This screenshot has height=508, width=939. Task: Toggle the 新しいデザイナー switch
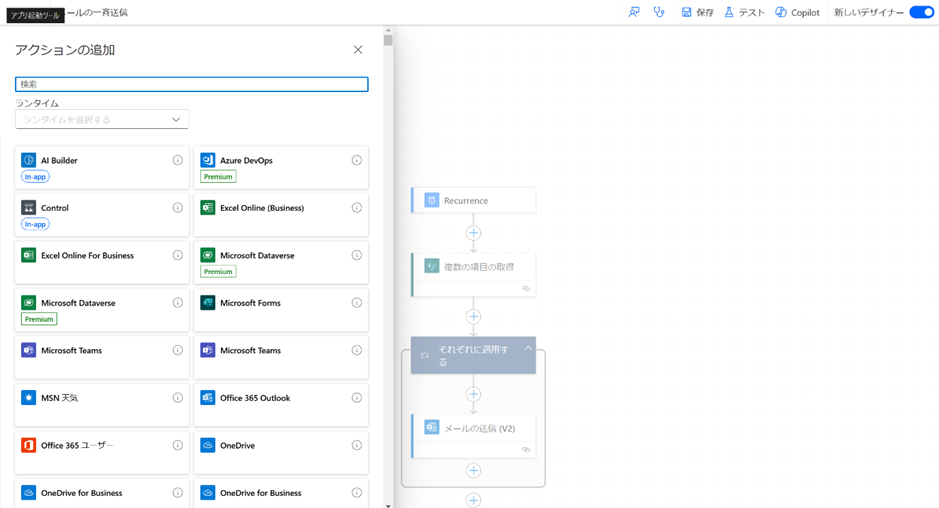[x=921, y=12]
